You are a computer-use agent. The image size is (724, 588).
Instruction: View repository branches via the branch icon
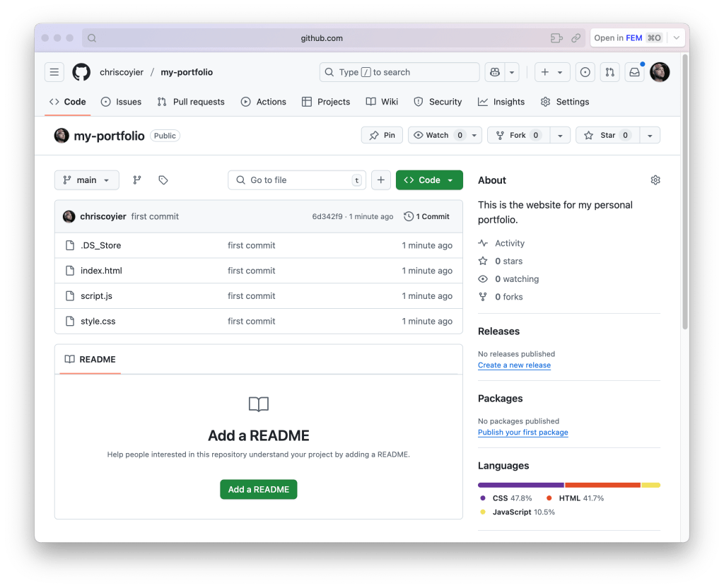coord(136,180)
